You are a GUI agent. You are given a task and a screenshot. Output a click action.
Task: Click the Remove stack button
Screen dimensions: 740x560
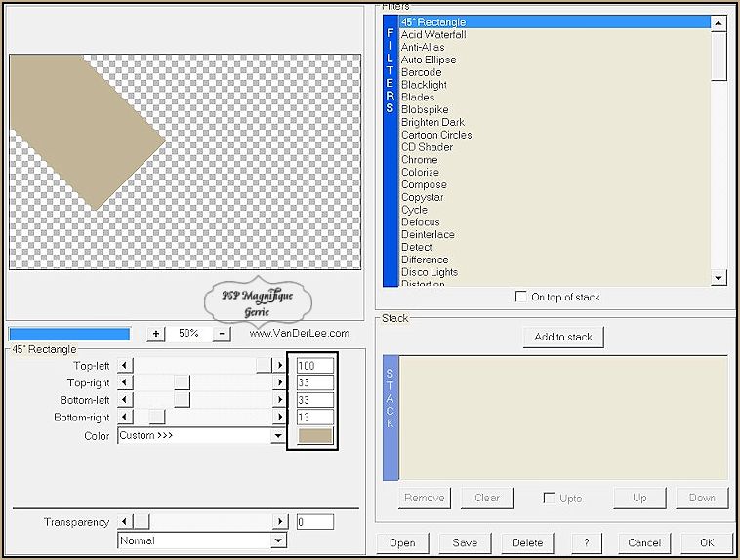click(x=425, y=498)
